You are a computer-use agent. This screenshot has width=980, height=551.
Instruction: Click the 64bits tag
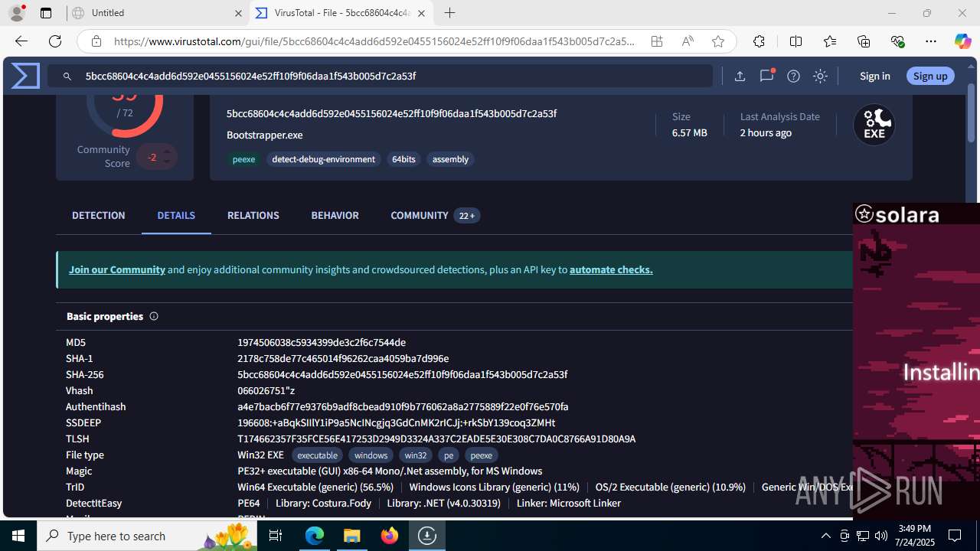[403, 159]
